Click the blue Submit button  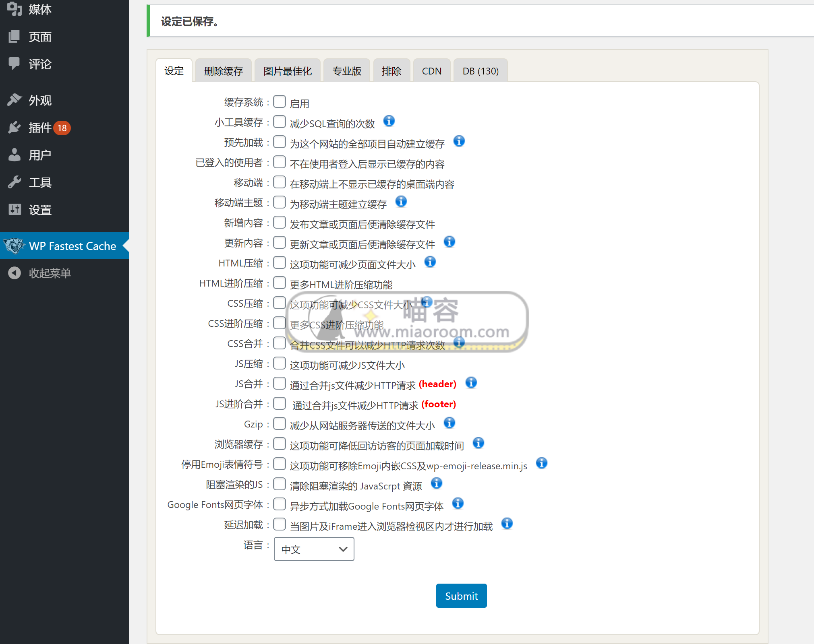point(461,596)
